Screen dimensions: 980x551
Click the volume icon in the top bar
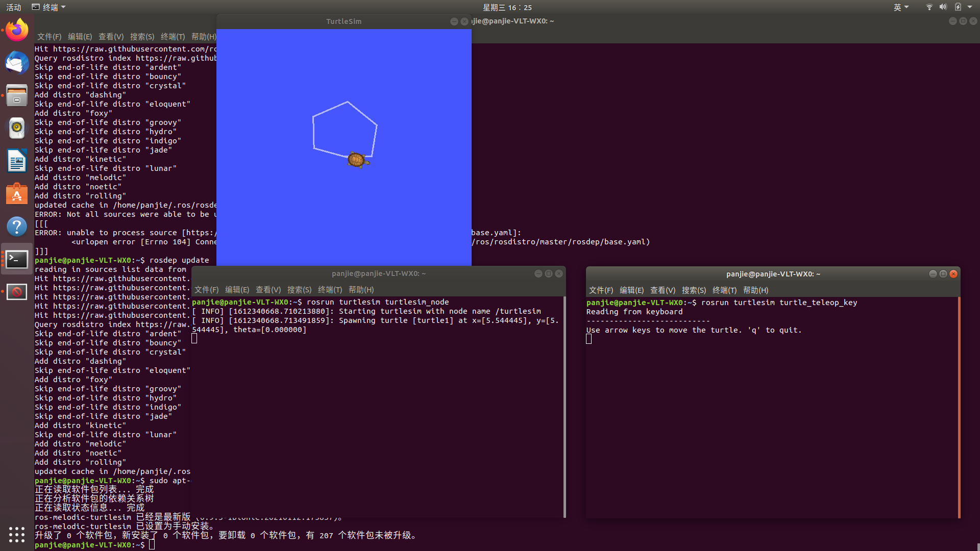(943, 7)
